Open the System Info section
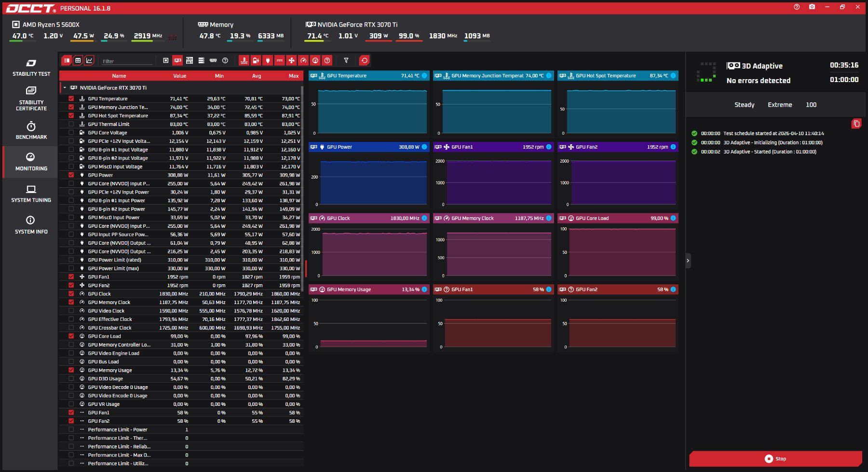Viewport: 868px width, 472px height. pos(31,225)
